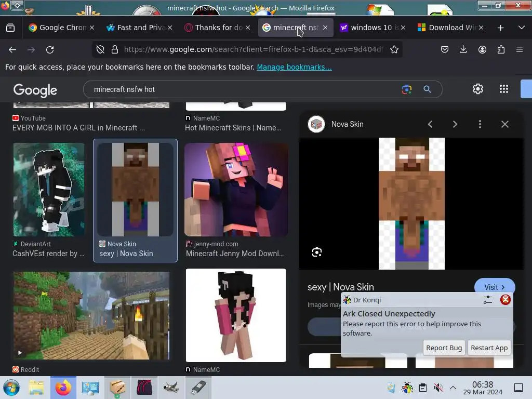Open Nova Skin source avatar in preview
This screenshot has height=399, width=532.
pyautogui.click(x=316, y=124)
